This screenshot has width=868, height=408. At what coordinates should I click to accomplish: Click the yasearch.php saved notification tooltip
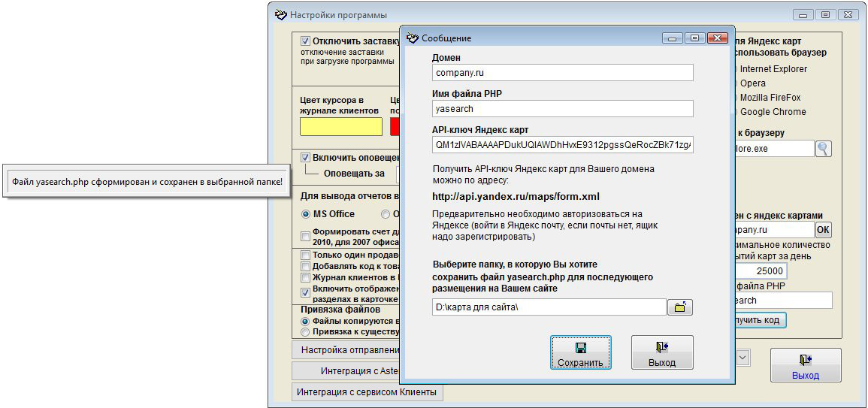147,181
